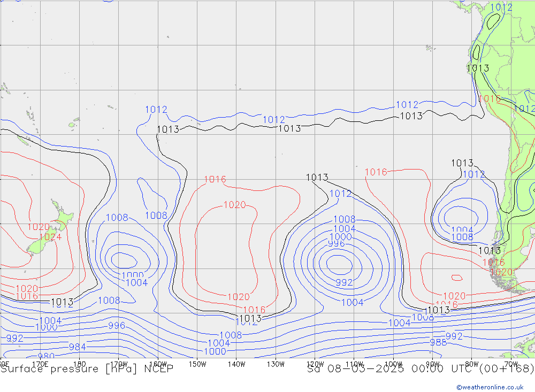Click the 150W longitude label
This screenshot has width=535, height=392.
197,364
